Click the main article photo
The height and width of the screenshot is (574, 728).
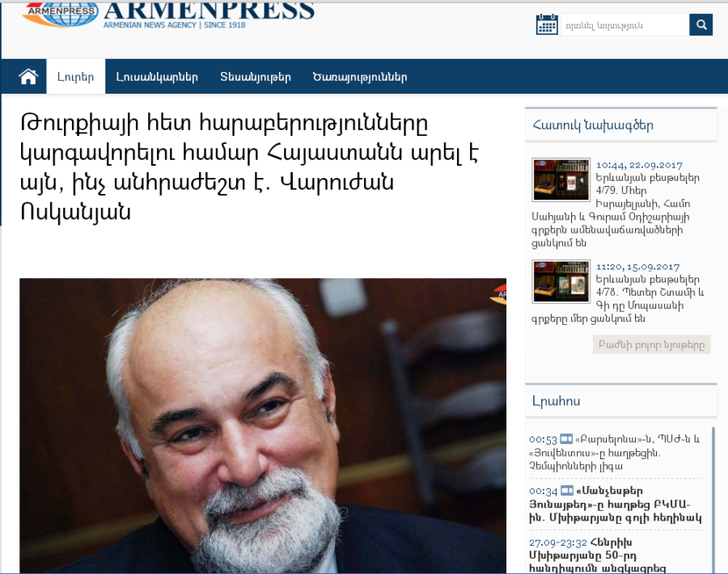pos(263,425)
